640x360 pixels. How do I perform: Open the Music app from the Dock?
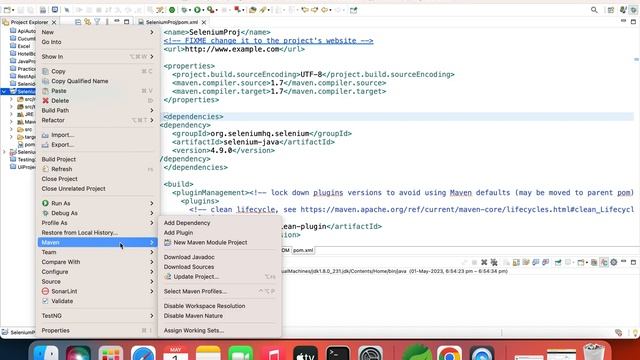click(273, 353)
